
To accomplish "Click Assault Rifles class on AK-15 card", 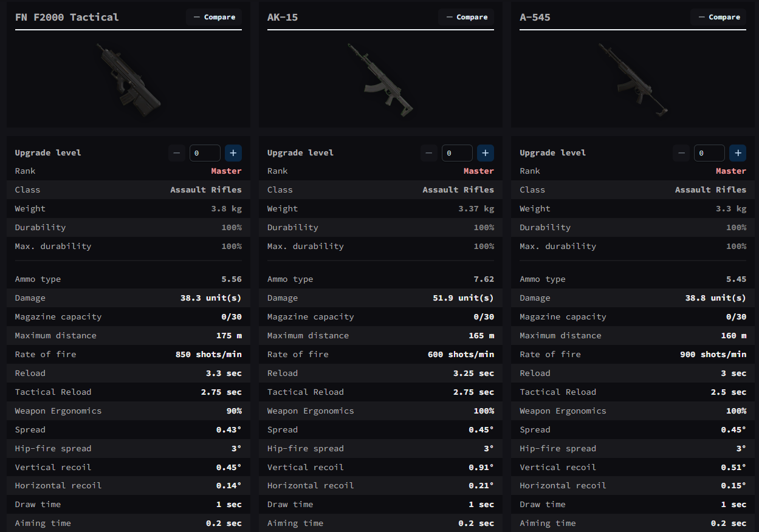I will point(458,190).
